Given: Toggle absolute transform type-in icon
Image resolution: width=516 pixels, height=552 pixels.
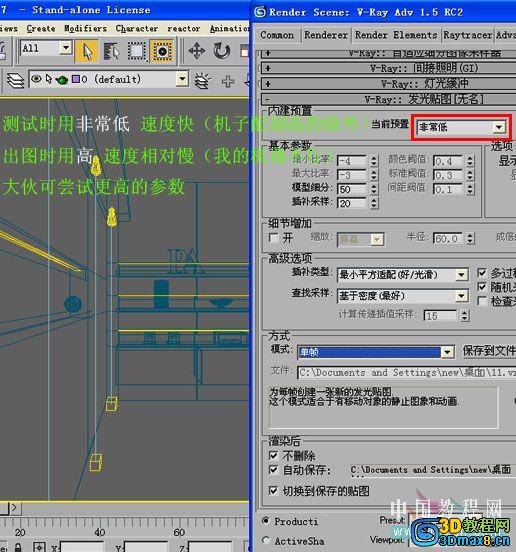Looking at the screenshot, I should (x=39, y=547).
